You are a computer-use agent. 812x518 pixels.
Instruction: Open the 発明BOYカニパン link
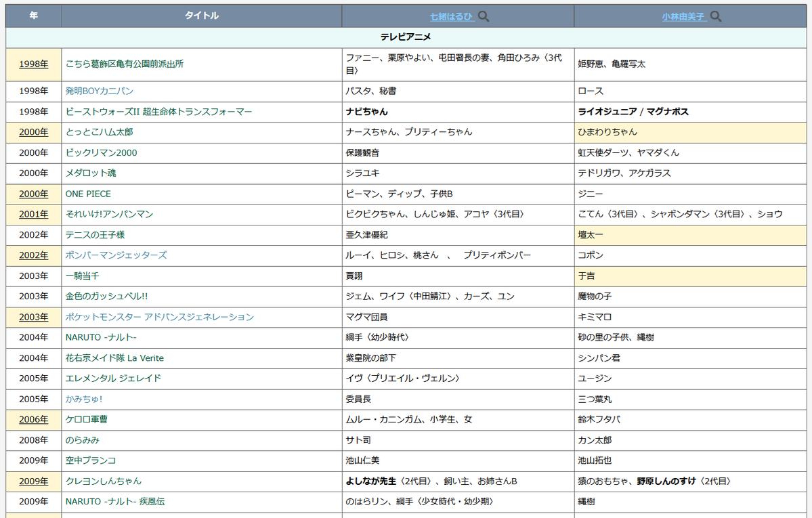pyautogui.click(x=100, y=91)
